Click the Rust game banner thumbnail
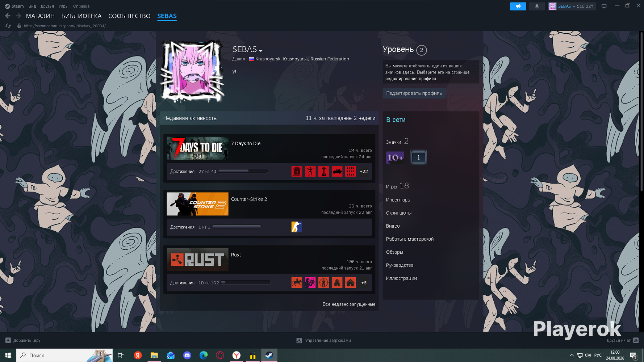This screenshot has width=644, height=362. click(197, 260)
